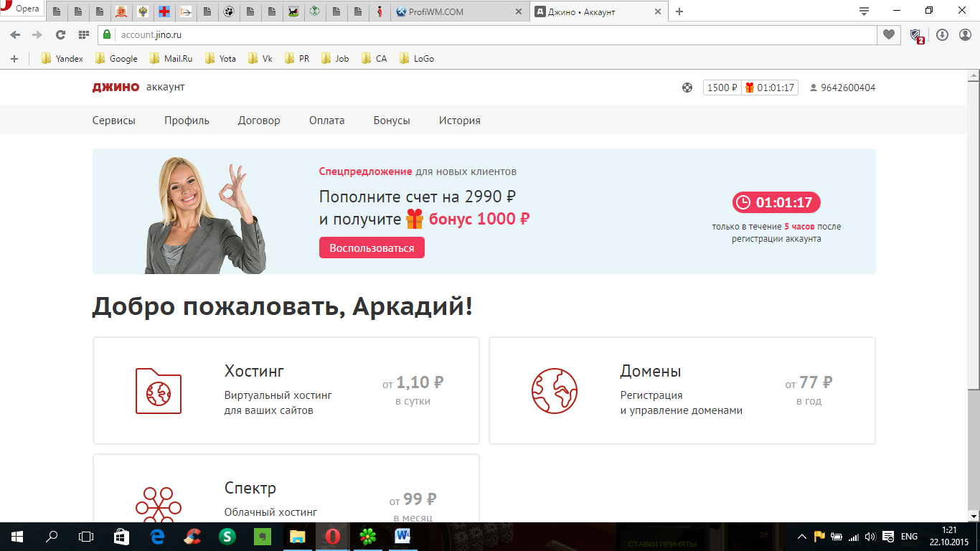Open the 1500 ₽ balance indicator
Image resolution: width=980 pixels, height=551 pixels.
click(722, 88)
